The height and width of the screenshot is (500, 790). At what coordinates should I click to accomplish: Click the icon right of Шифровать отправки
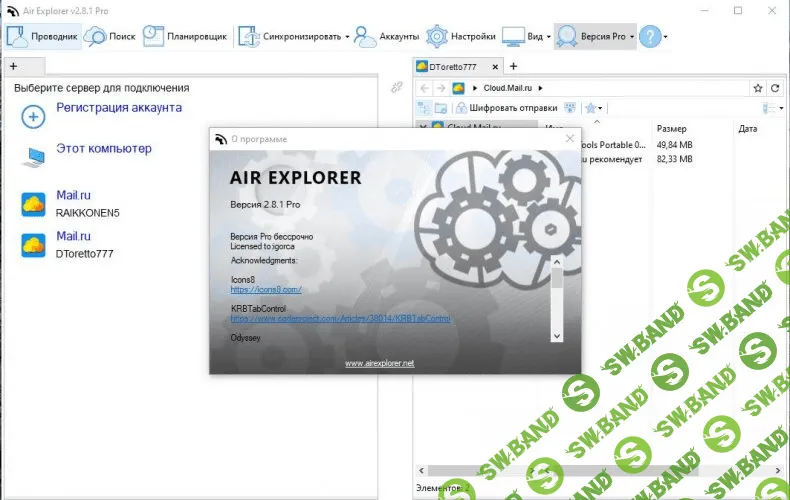click(570, 108)
